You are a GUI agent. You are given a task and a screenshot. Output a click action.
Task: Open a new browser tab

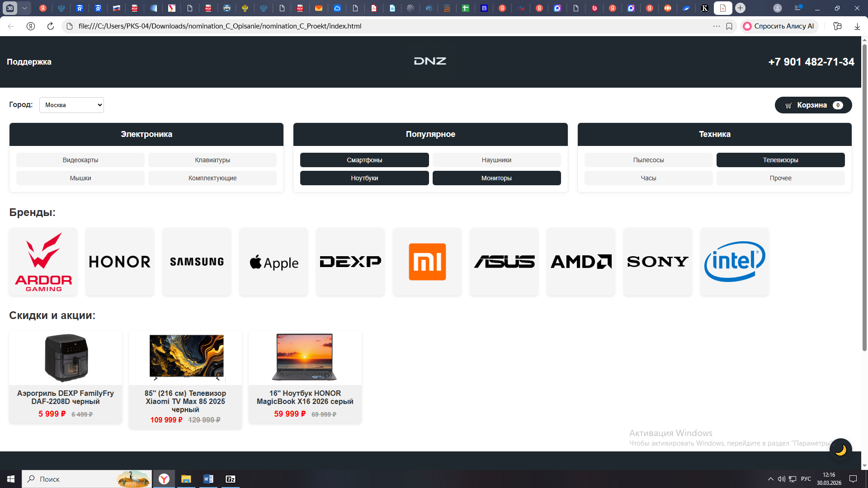pos(740,8)
